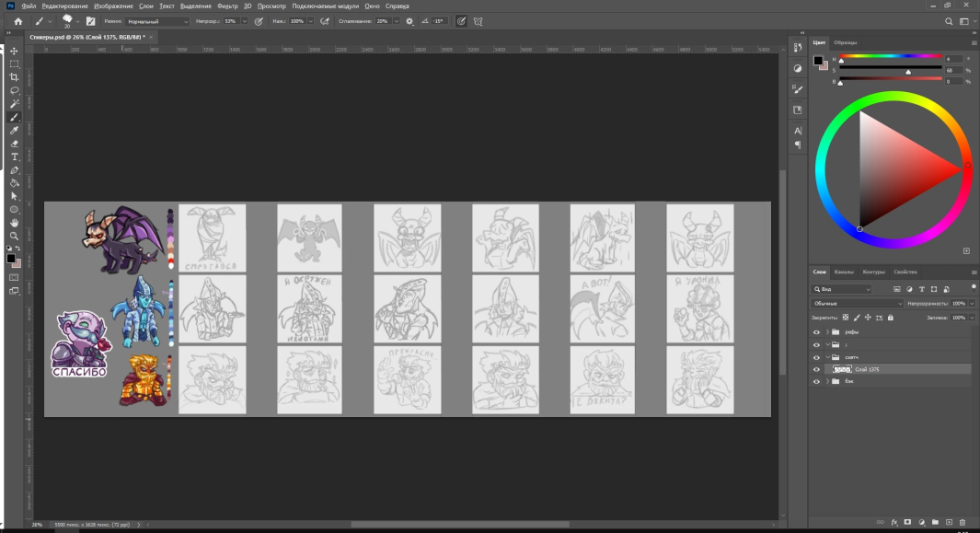Viewport: 980px width, 533px height.
Task: Click the Home button in options bar
Action: (x=18, y=21)
